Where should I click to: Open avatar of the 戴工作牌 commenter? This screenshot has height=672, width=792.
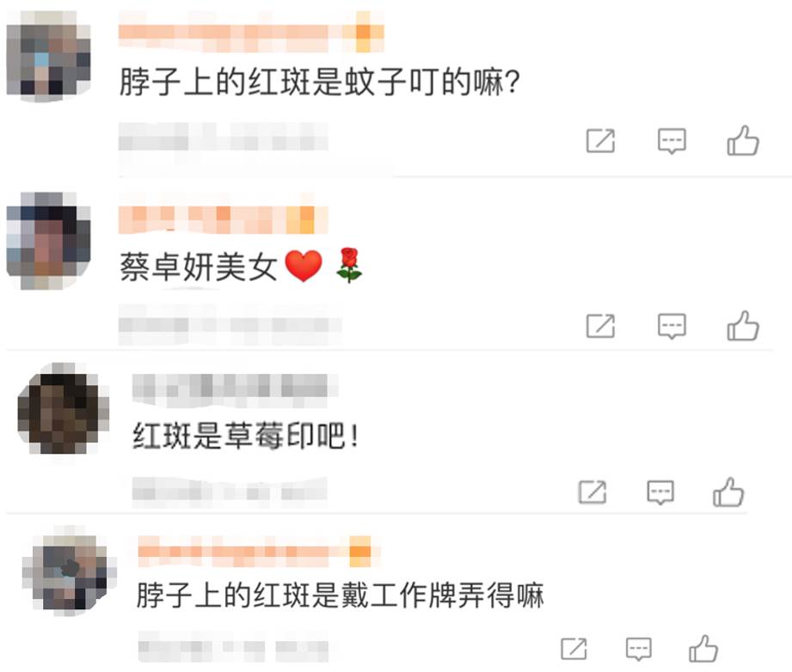coord(69,571)
